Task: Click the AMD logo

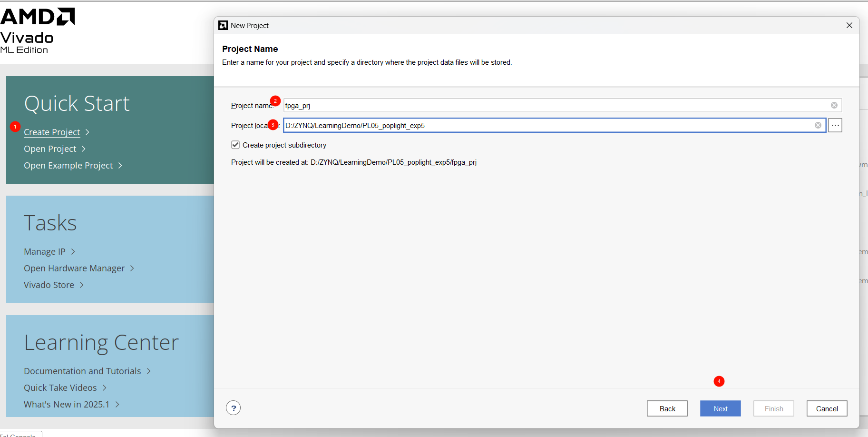Action: point(38,17)
